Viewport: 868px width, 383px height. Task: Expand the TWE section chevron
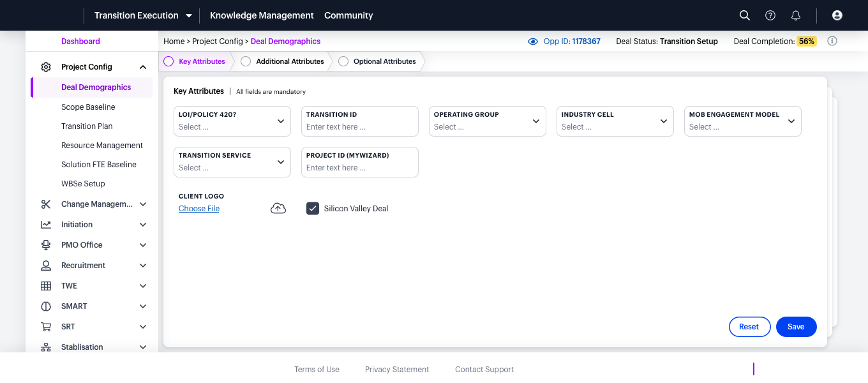click(143, 286)
